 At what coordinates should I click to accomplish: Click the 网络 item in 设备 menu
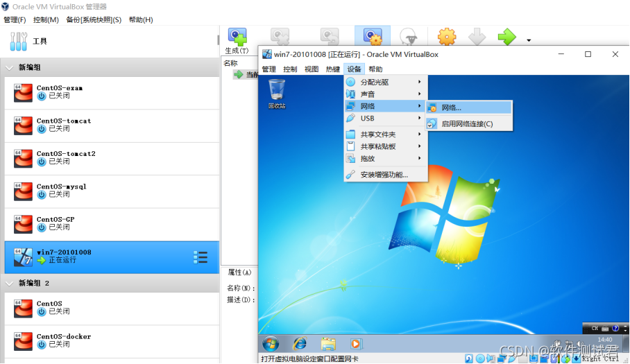386,106
